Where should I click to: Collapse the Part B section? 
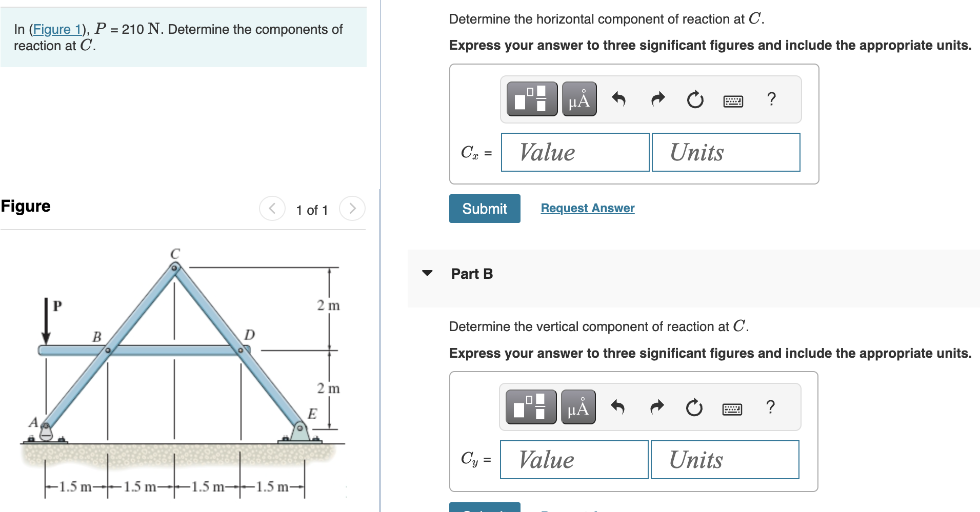[x=427, y=274]
